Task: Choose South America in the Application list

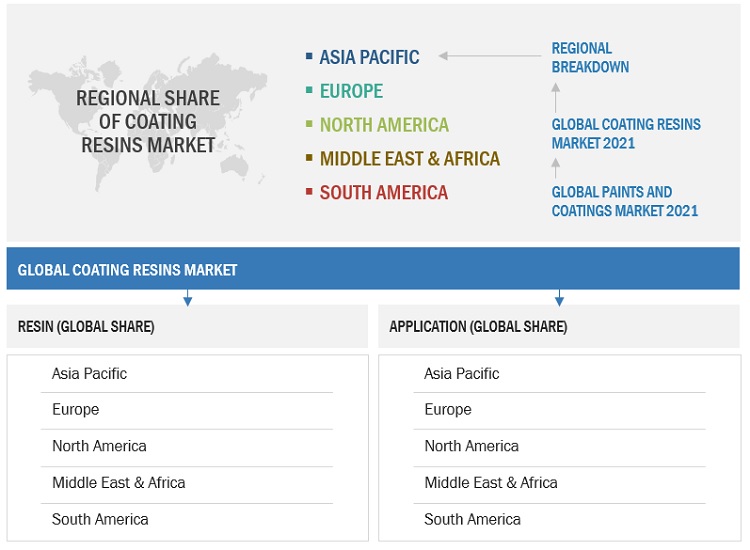Action: [x=472, y=519]
